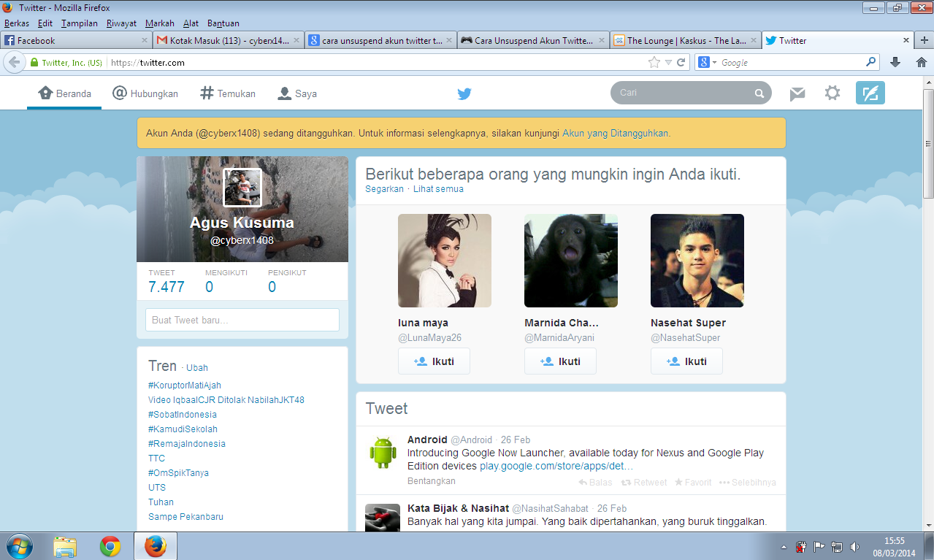Close the Twitter browser tab
Viewport: 934px width, 560px height.
coord(906,41)
